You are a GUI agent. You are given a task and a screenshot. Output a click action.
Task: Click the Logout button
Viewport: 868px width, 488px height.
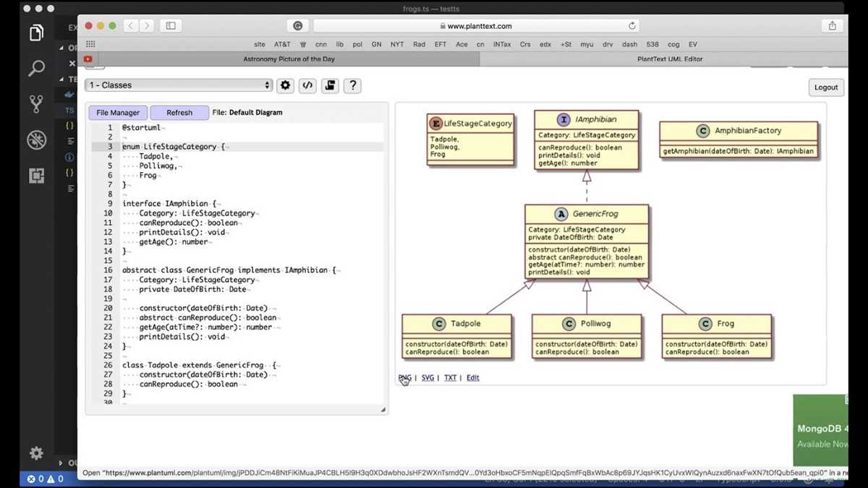[825, 87]
